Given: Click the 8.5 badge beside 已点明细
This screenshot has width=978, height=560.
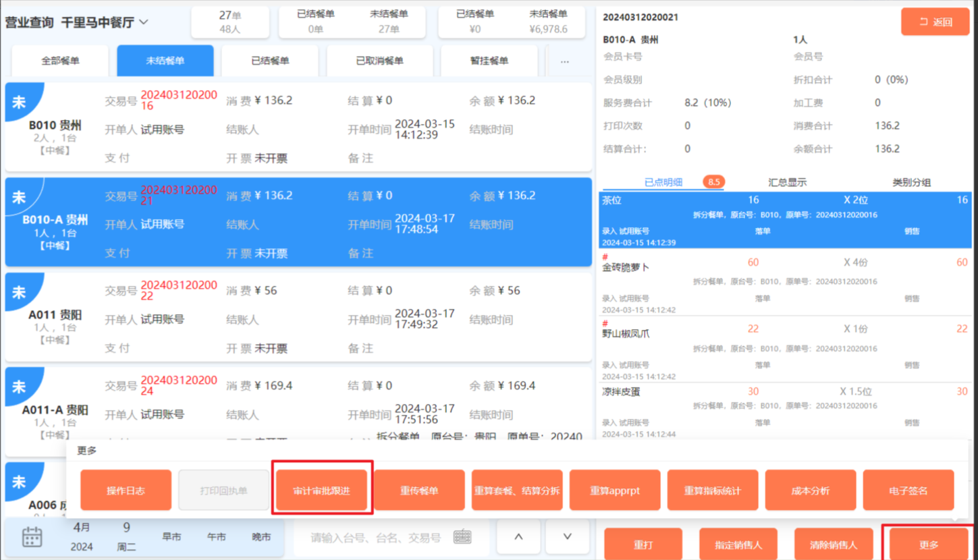Looking at the screenshot, I should (713, 181).
